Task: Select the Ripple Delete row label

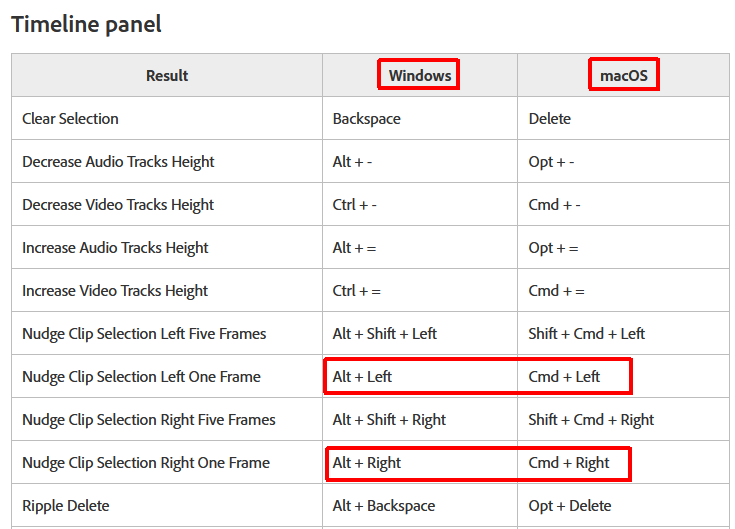Action: click(66, 506)
